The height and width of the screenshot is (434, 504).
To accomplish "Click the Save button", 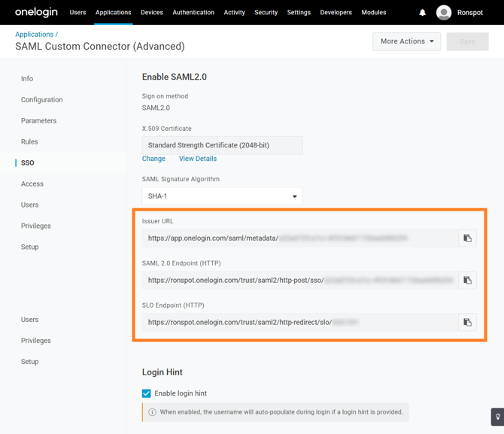I will point(467,41).
